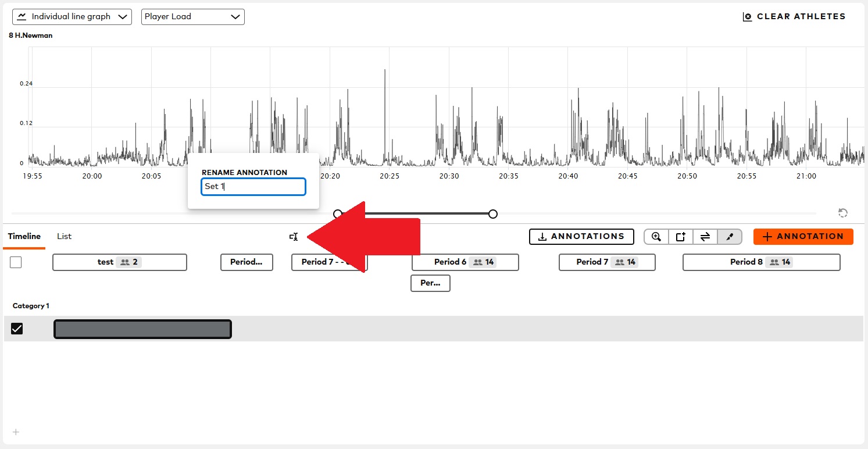Toggle selection of the 'test' annotation pill
The height and width of the screenshot is (449, 868).
tap(119, 262)
